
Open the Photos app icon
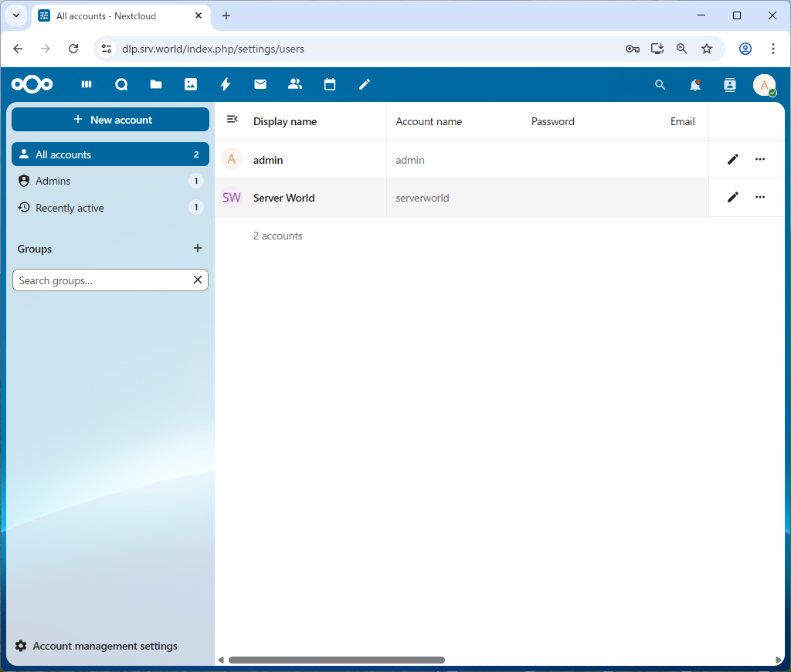[x=191, y=85]
